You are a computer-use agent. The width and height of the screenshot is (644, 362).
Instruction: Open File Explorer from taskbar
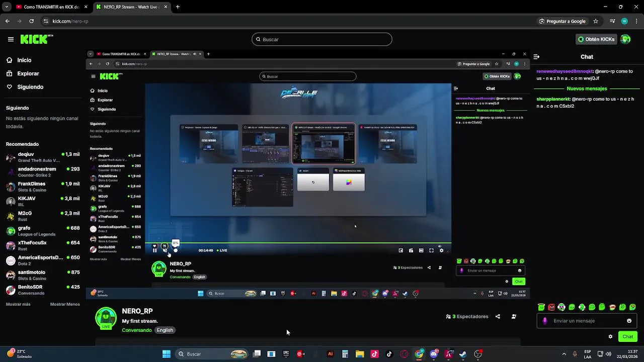[360, 354]
